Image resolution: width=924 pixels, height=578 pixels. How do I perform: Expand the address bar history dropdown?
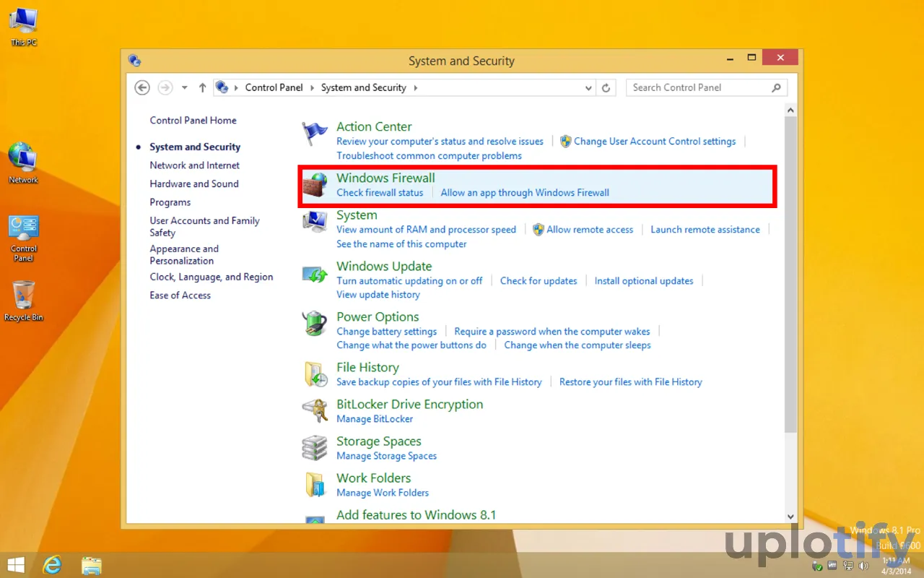pos(589,87)
